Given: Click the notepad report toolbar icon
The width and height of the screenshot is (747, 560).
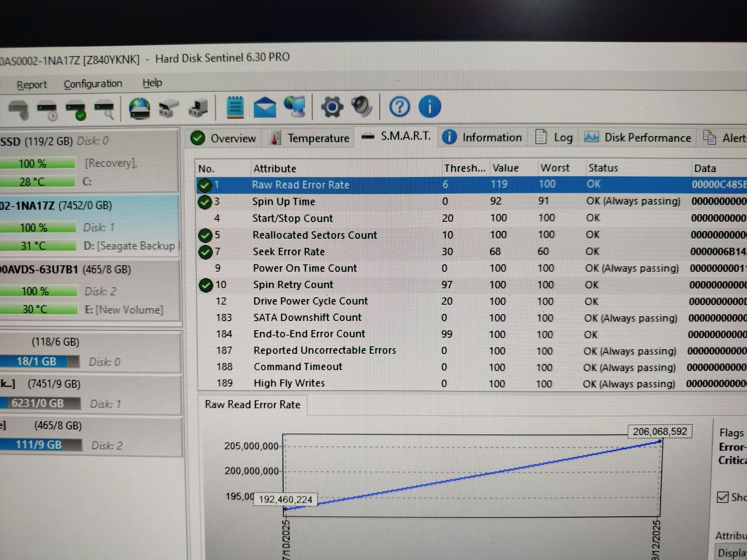Looking at the screenshot, I should coord(235,108).
